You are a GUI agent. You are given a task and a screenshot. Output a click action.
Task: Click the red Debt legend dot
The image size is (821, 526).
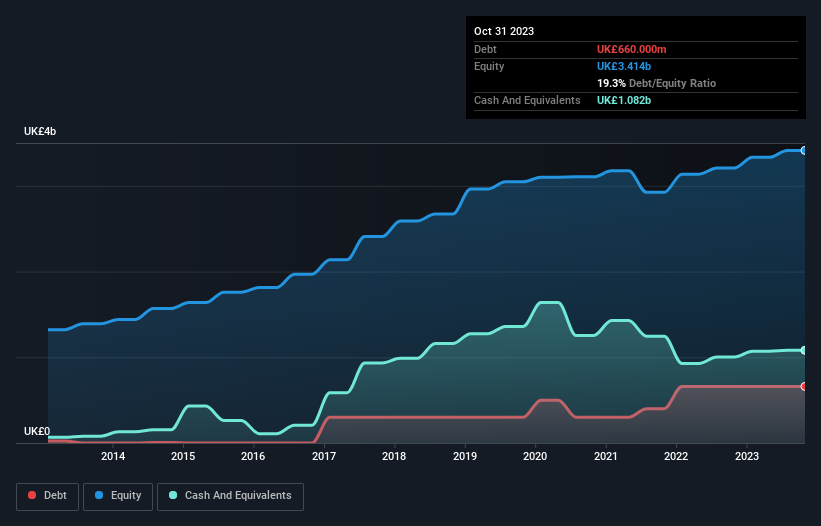(x=32, y=495)
